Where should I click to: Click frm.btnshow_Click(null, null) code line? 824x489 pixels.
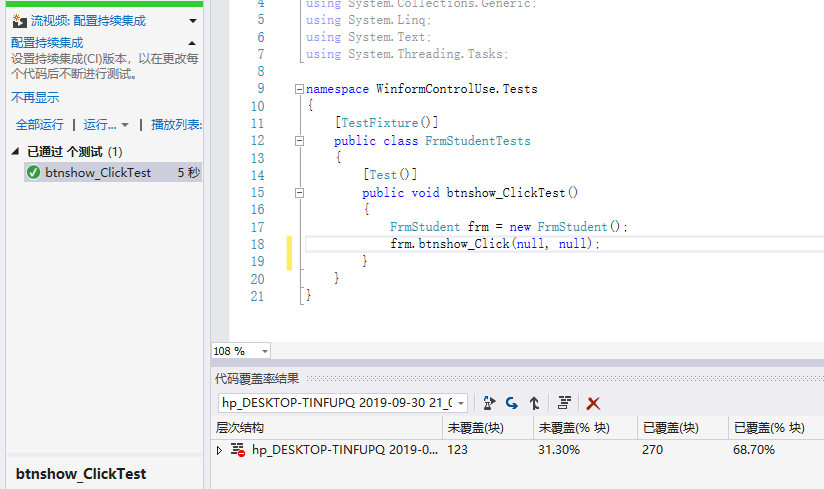pos(495,244)
